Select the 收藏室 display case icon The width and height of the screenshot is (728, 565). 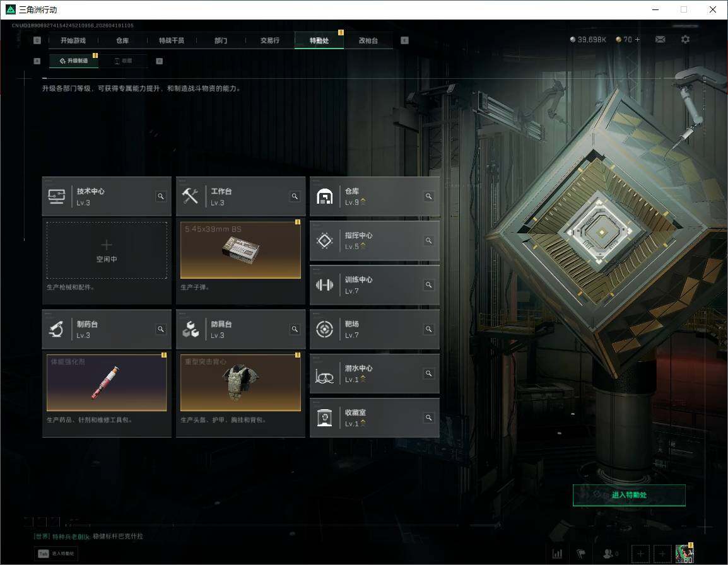pyautogui.click(x=324, y=418)
